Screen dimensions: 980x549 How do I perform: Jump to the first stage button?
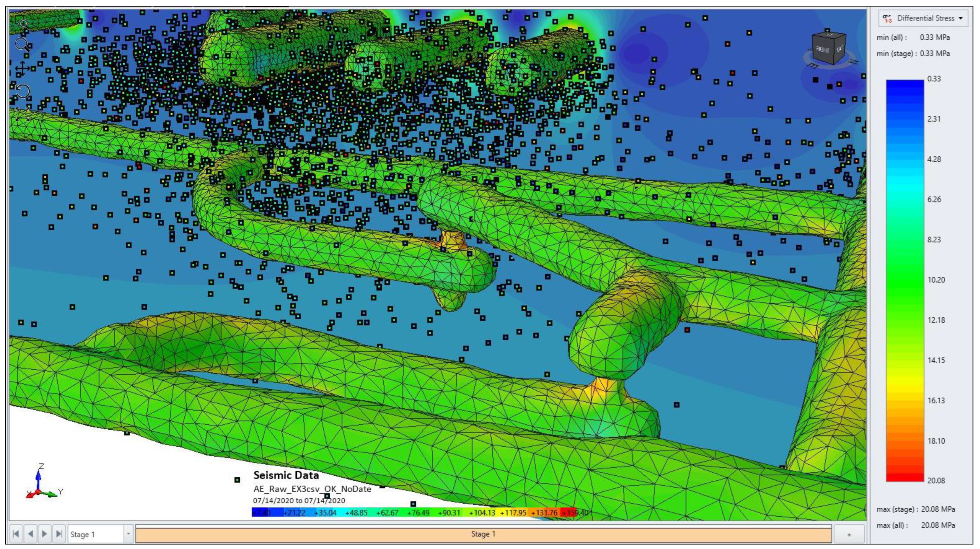(16, 534)
